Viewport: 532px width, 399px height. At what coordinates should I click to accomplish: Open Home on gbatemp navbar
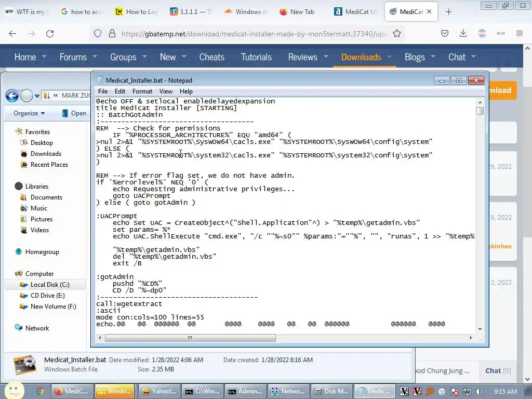25,57
